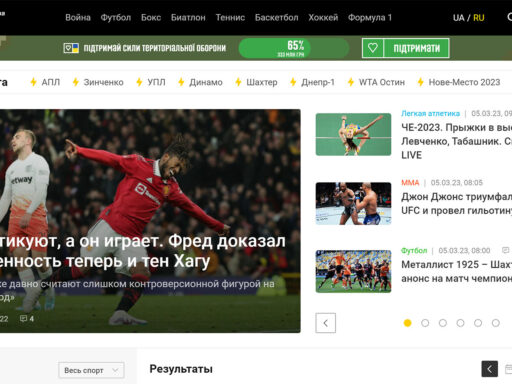Click the previous slide arrow under news list
The image size is (512, 384).
coord(325,323)
